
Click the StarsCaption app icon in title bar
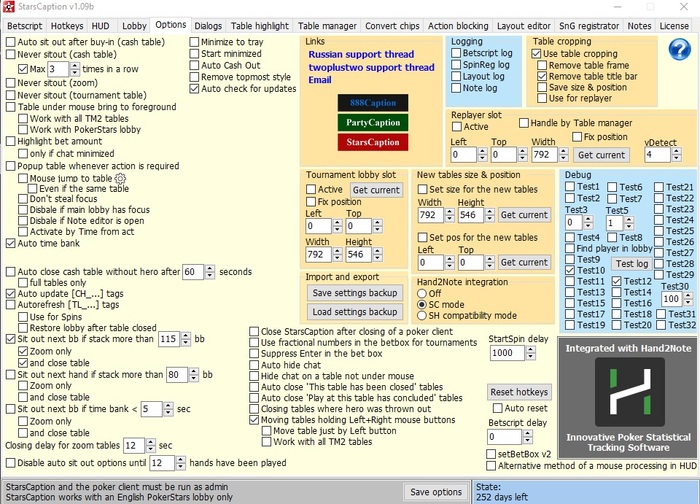[9, 7]
